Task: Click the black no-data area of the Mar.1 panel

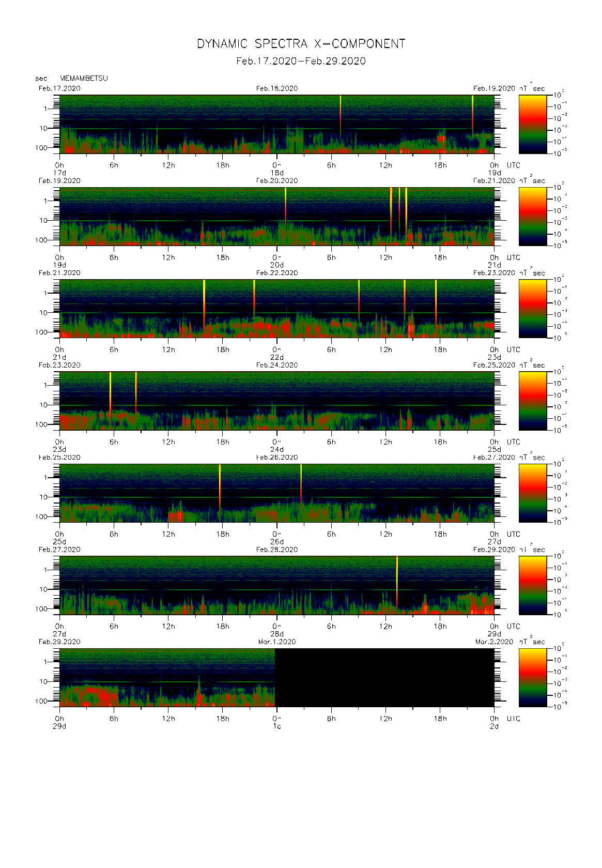Action: click(385, 678)
